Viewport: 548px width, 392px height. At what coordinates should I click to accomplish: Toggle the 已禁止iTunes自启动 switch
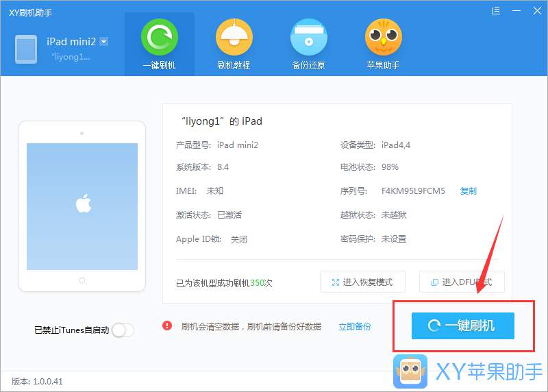coord(123,330)
